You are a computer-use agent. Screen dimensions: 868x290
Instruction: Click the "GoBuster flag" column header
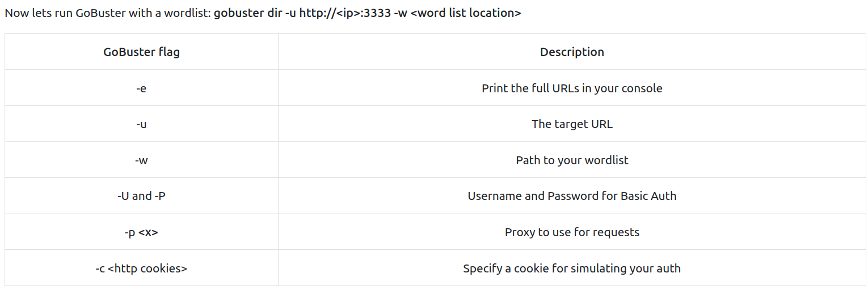pos(141,52)
